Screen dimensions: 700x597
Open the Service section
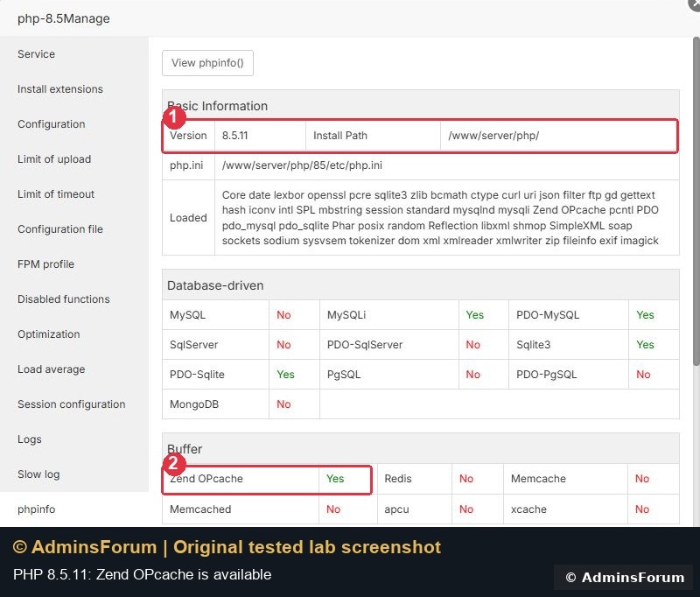pyautogui.click(x=36, y=54)
